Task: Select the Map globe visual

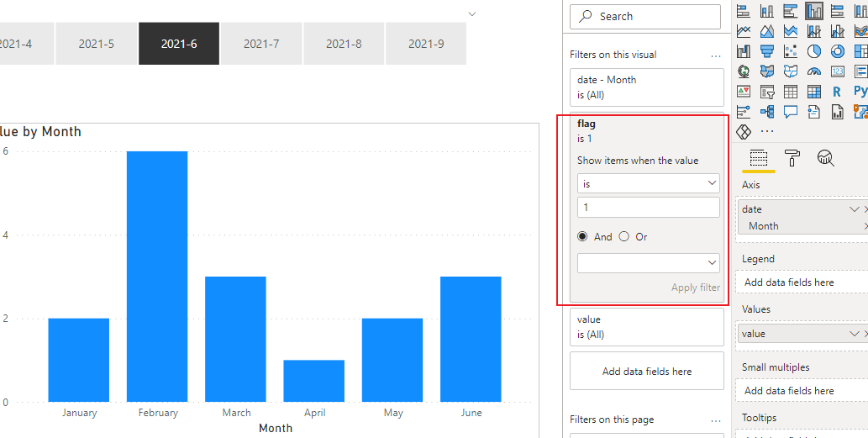Action: point(744,71)
